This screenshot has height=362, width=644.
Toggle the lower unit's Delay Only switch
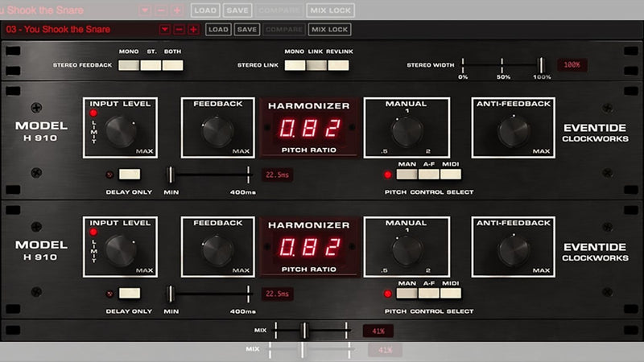[x=129, y=294]
